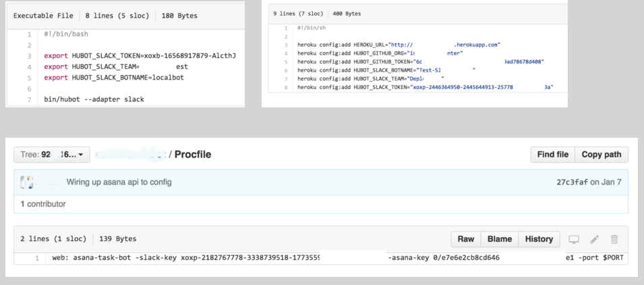Click the commit author avatar
The height and width of the screenshot is (285, 644).
tap(27, 182)
